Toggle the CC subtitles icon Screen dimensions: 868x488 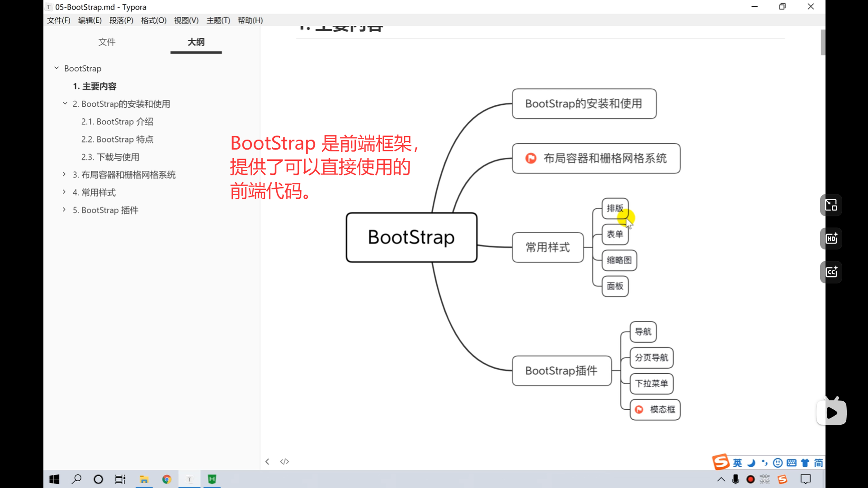[831, 272]
